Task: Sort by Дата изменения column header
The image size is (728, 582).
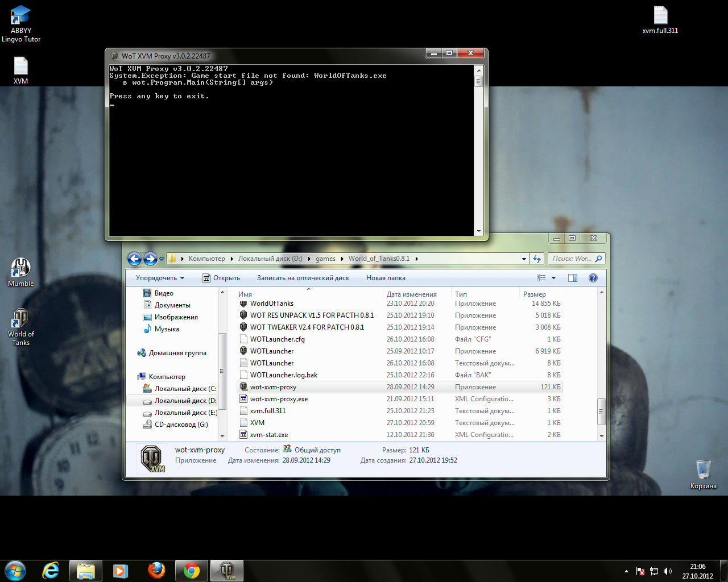Action: point(417,294)
